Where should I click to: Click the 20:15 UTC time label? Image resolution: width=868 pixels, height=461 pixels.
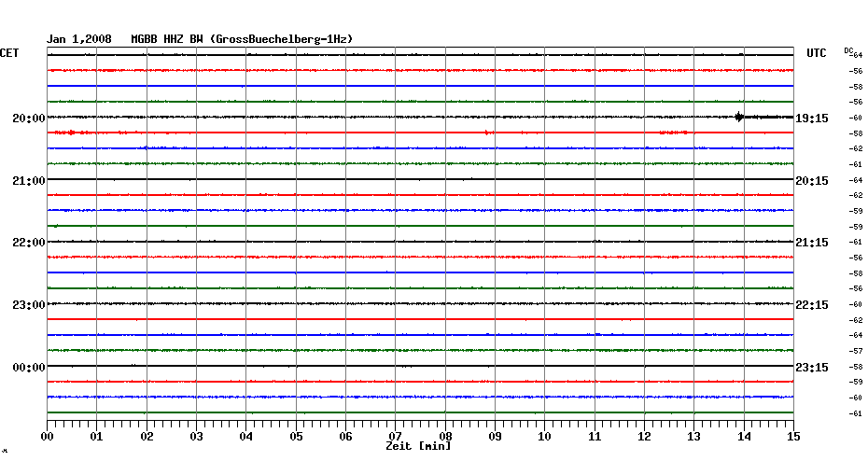pos(812,181)
